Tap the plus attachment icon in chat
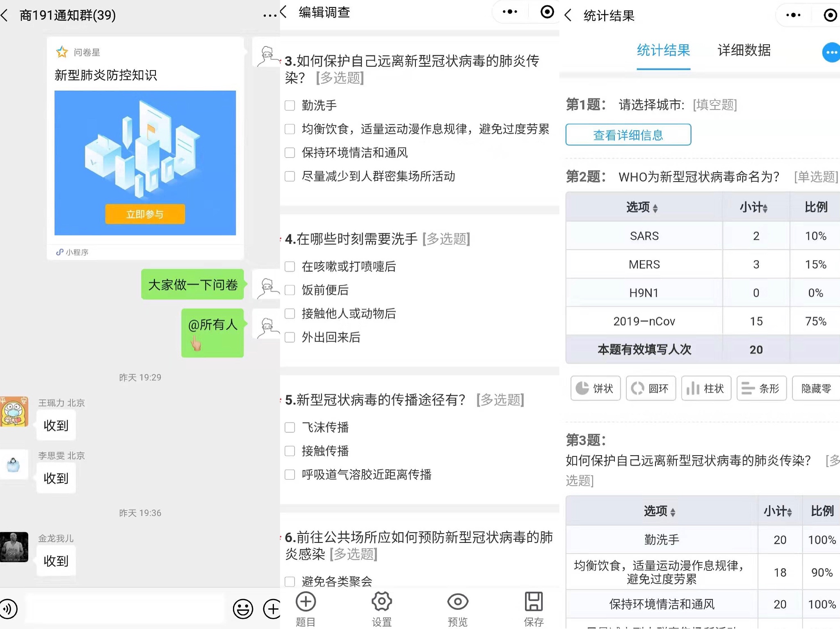The width and height of the screenshot is (840, 629). point(272,608)
